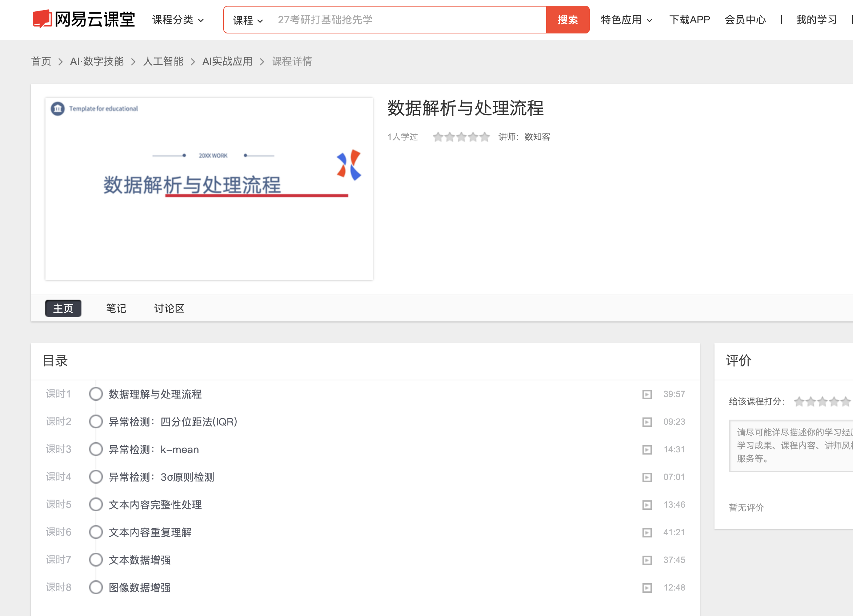The image size is (853, 616).
Task: Switch to the 讨论区 tab
Action: pyautogui.click(x=168, y=308)
